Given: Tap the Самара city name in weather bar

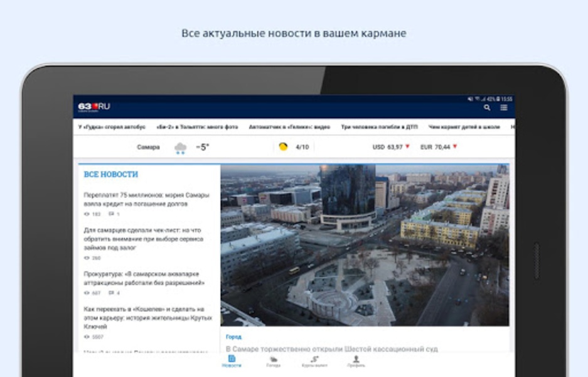Looking at the screenshot, I should (x=149, y=147).
